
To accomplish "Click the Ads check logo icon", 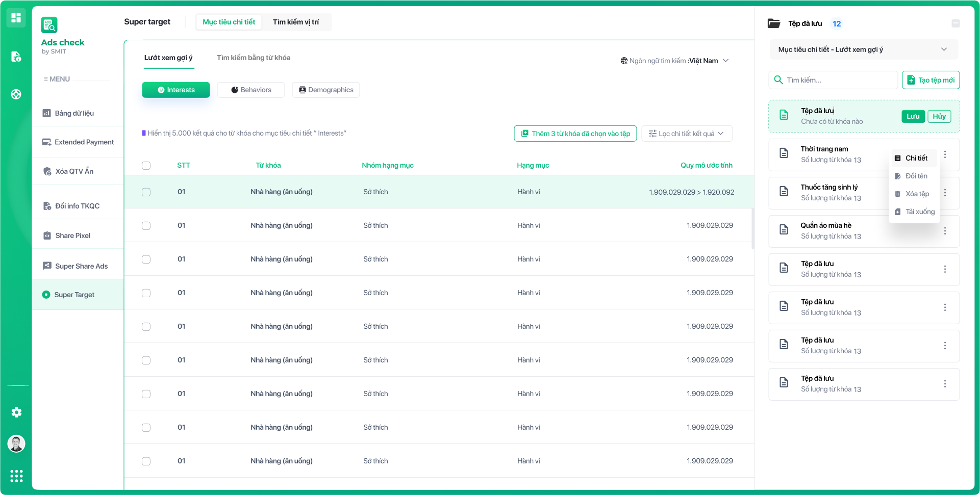I will [x=49, y=25].
